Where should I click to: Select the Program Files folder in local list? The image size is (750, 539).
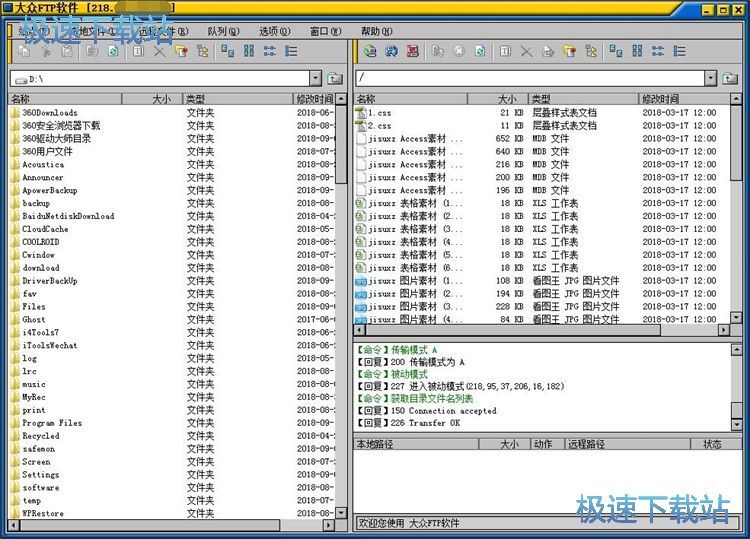[52, 423]
